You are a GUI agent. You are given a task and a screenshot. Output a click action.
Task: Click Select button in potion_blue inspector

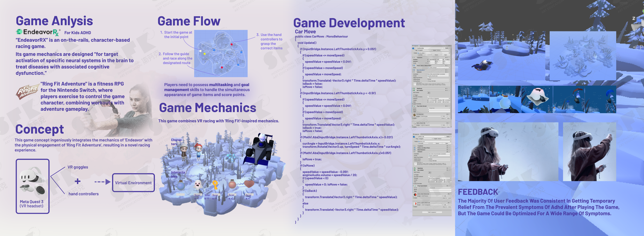(x=436, y=55)
